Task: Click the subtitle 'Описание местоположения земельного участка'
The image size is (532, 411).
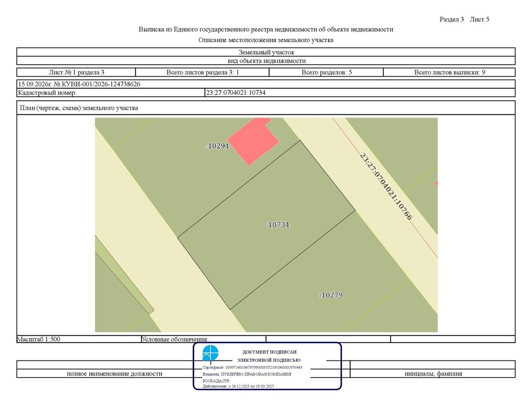Action: pyautogui.click(x=266, y=40)
